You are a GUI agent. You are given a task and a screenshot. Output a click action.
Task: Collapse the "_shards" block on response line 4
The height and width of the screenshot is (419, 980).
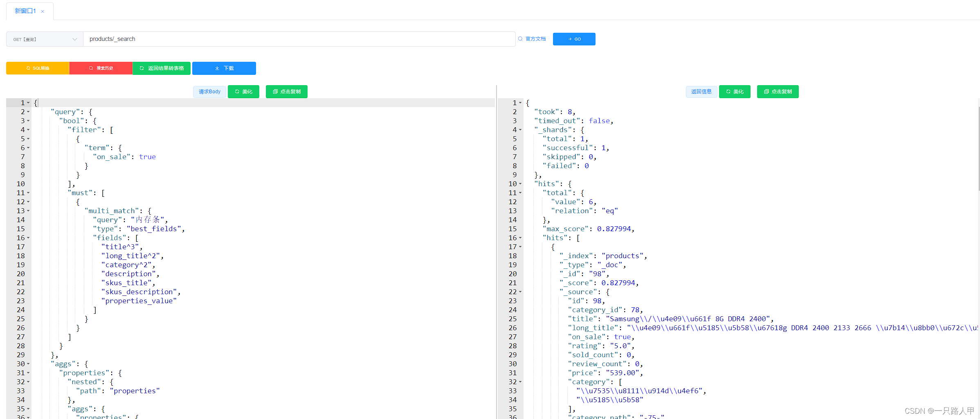520,130
